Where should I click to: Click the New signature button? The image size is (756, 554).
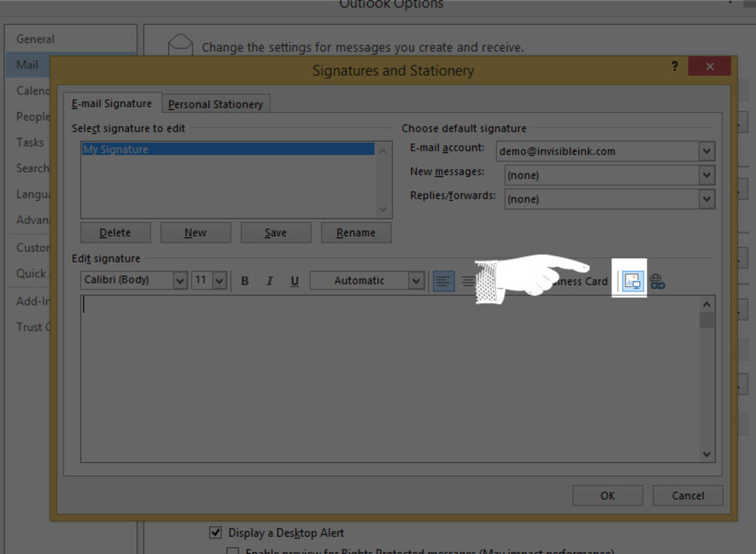pyautogui.click(x=196, y=233)
